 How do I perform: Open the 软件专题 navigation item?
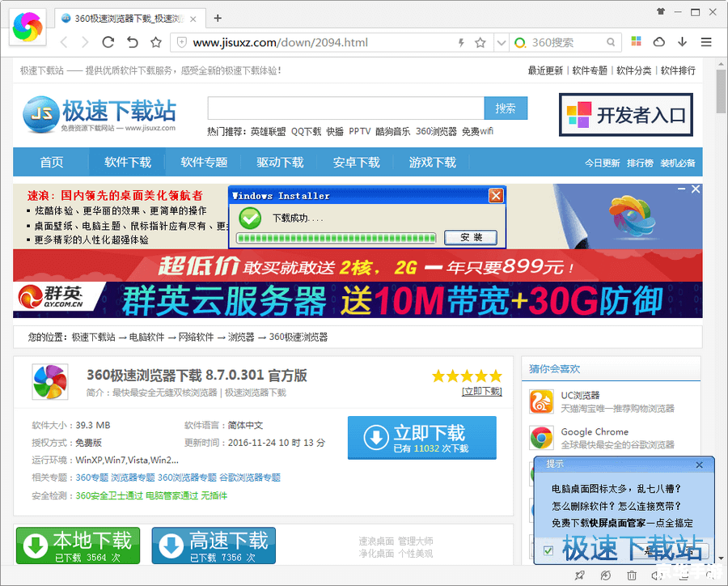[x=204, y=162]
